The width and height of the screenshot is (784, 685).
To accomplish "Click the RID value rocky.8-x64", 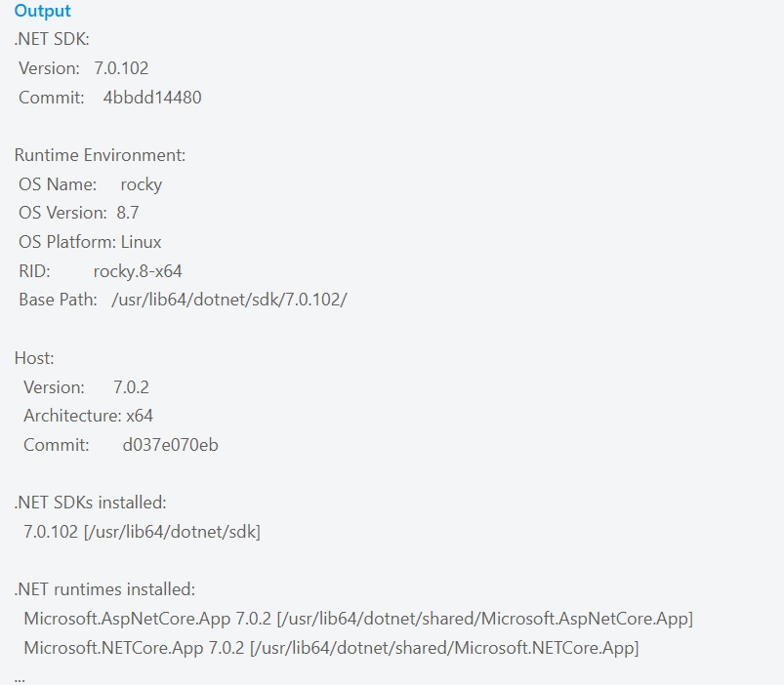I will coord(138,271).
